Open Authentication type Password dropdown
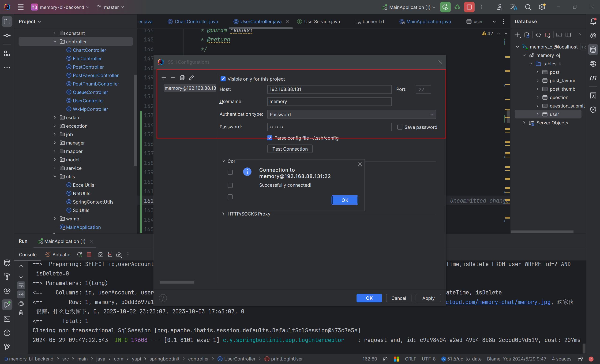Image resolution: width=600 pixels, height=364 pixels. [x=351, y=114]
